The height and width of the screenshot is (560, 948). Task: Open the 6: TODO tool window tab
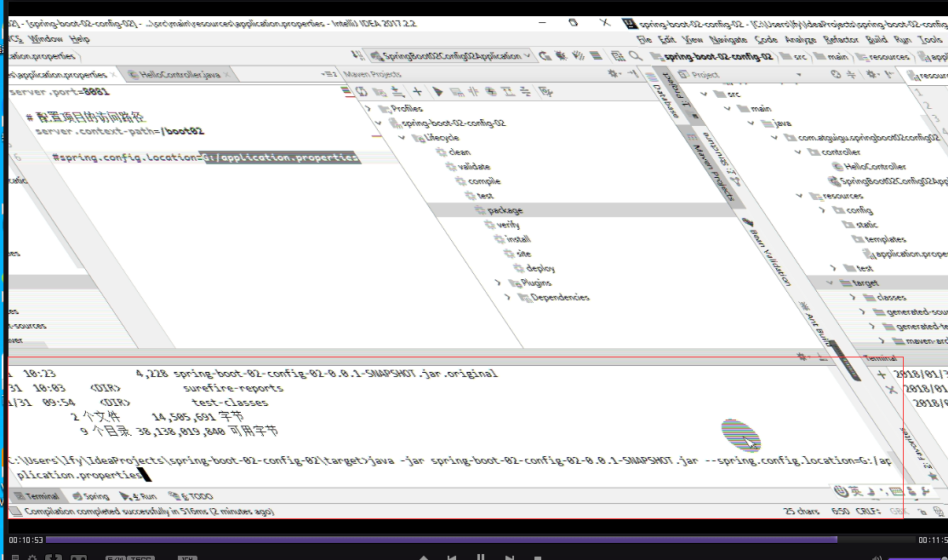click(x=191, y=496)
